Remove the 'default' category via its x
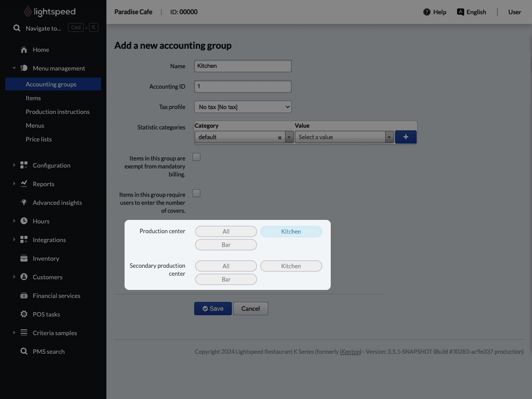Image resolution: width=532 pixels, height=399 pixels. 279,137
